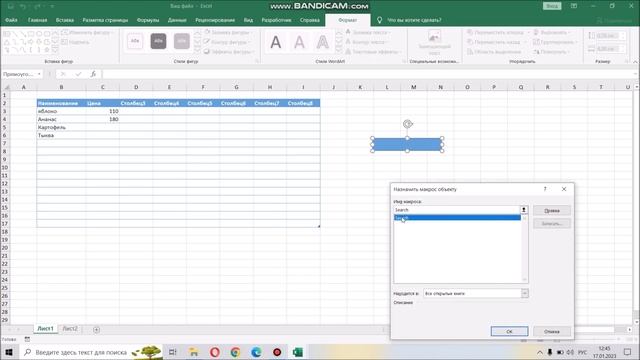Click the Замещающий текст button
The width and height of the screenshot is (640, 360).
tap(434, 42)
